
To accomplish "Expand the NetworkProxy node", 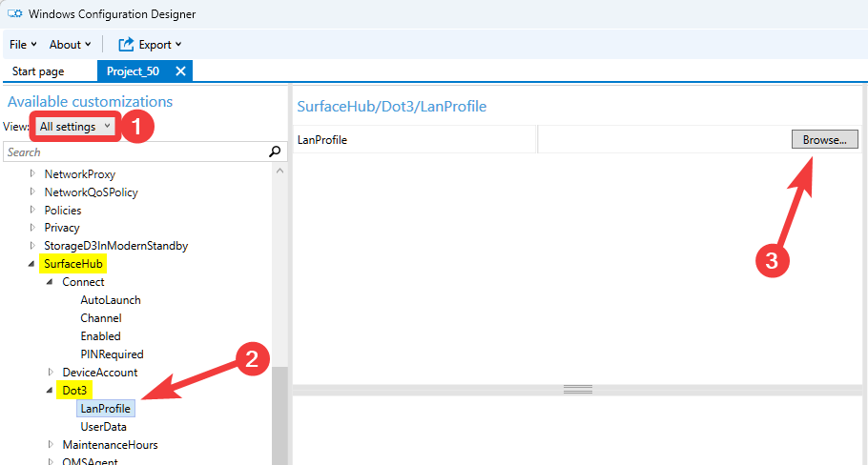I will coord(32,174).
